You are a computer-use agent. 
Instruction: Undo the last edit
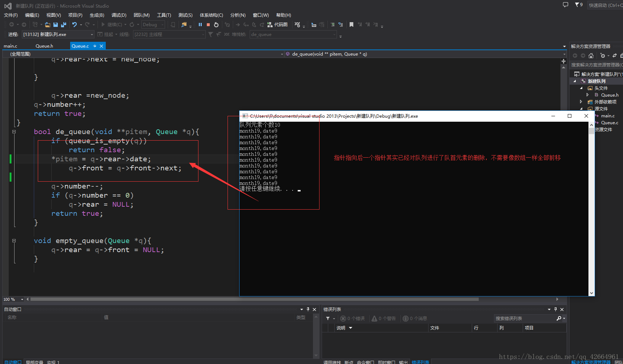pos(75,25)
